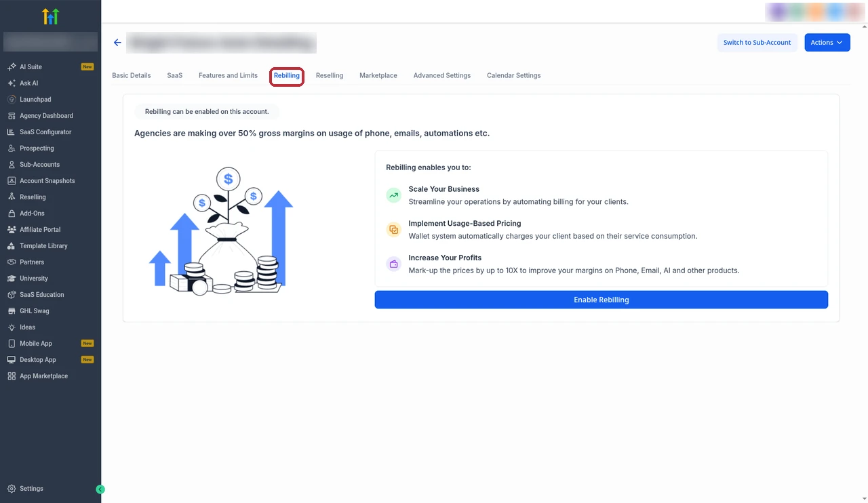This screenshot has height=503, width=868.
Task: Open the Calendar Settings tab
Action: click(514, 76)
